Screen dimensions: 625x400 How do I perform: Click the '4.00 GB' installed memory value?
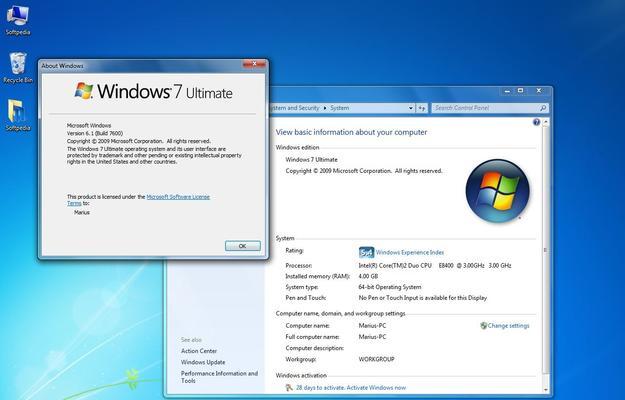pyautogui.click(x=368, y=276)
